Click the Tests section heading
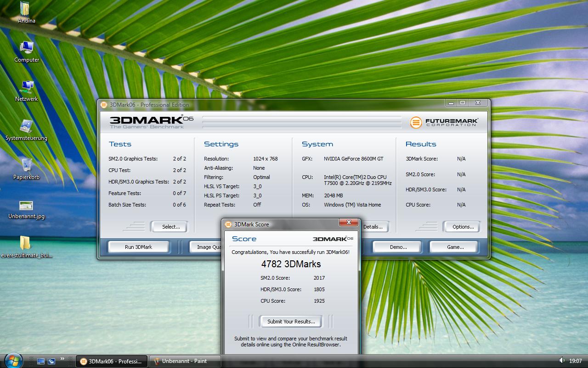 pos(120,144)
